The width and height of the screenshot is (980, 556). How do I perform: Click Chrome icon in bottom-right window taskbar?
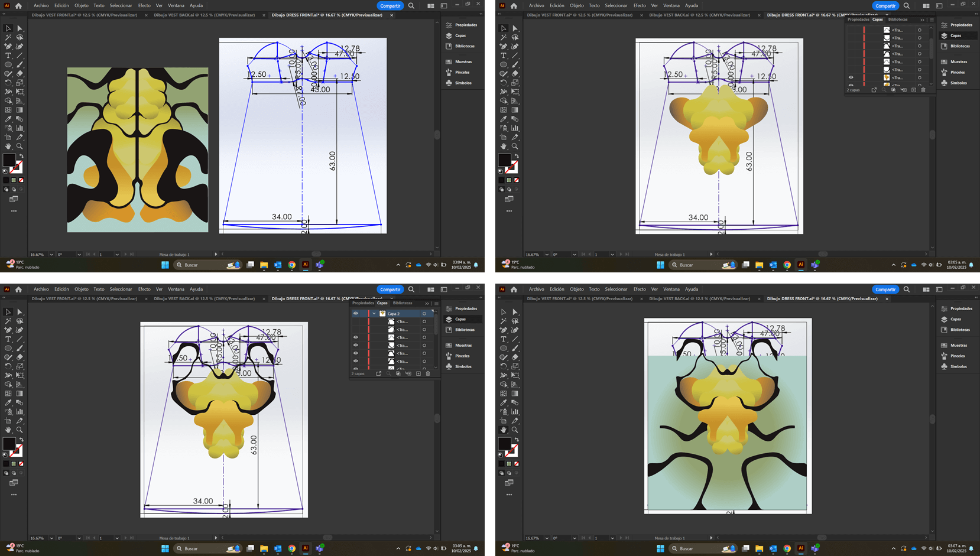click(787, 549)
